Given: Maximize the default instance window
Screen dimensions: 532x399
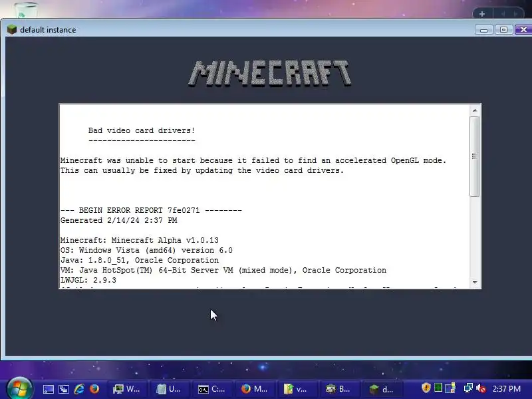Looking at the screenshot, I should (x=504, y=30).
